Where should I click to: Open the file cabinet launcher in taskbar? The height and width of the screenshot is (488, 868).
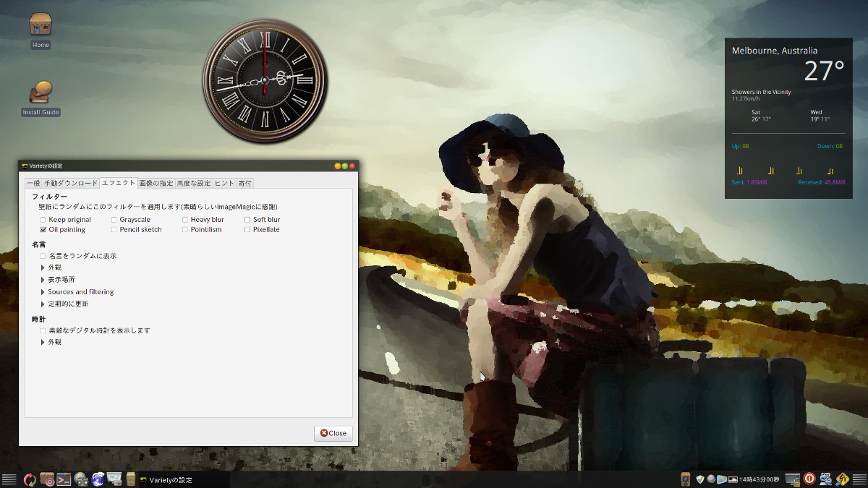point(131,479)
